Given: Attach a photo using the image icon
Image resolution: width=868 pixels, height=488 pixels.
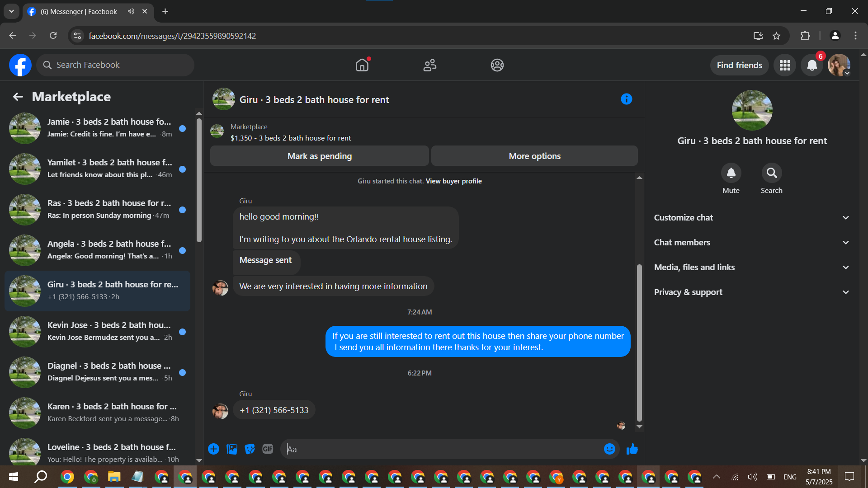Looking at the screenshot, I should (x=232, y=449).
